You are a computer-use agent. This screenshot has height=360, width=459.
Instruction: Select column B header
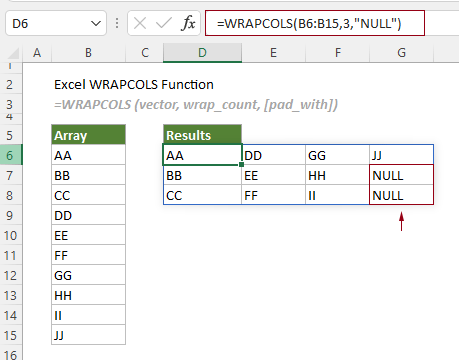[x=88, y=53]
